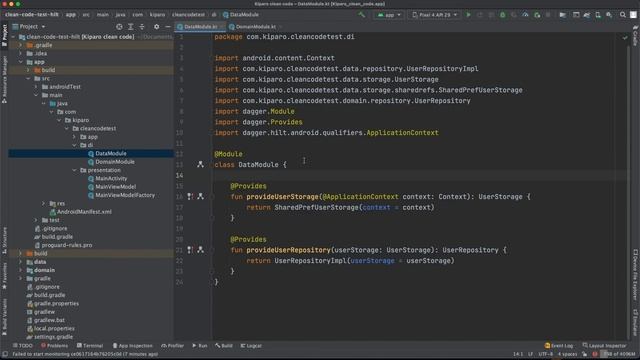Open the app run configuration dropdown
The height and width of the screenshot is (360, 640).
click(x=389, y=15)
